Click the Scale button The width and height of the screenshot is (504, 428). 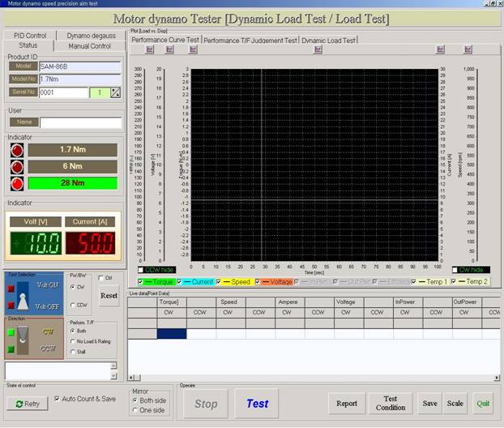(x=455, y=403)
